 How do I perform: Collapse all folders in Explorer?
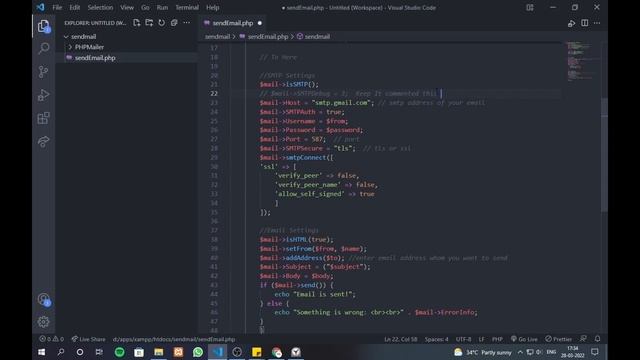[174, 23]
